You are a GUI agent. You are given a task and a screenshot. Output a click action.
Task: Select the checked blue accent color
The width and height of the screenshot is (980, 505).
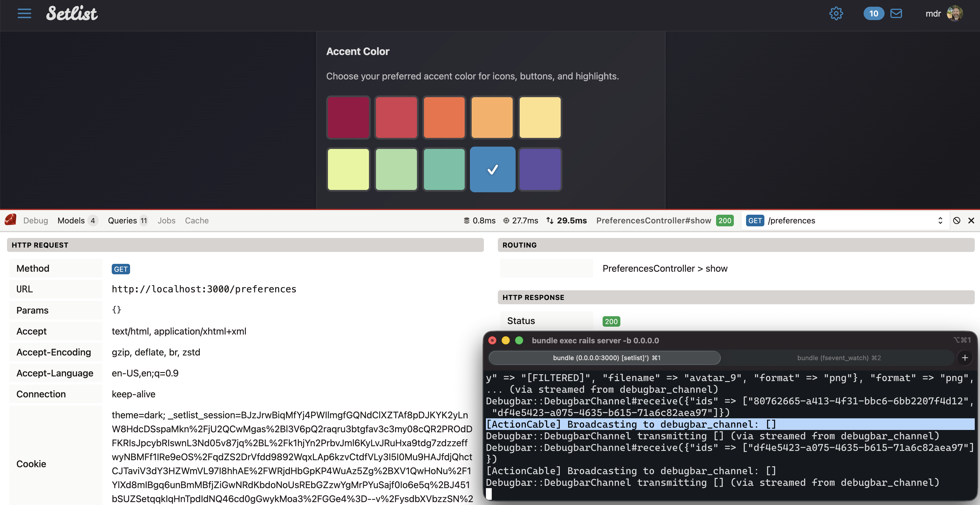(x=492, y=169)
